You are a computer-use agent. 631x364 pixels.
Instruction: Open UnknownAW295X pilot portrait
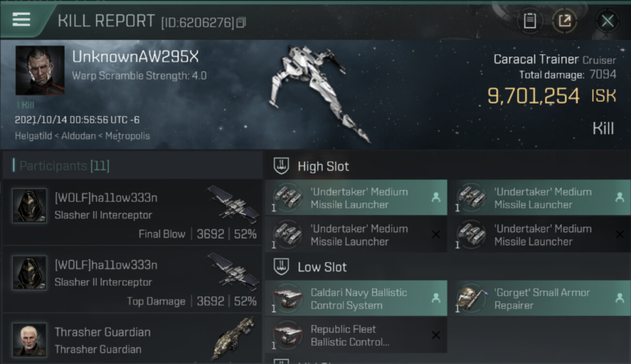click(x=40, y=70)
